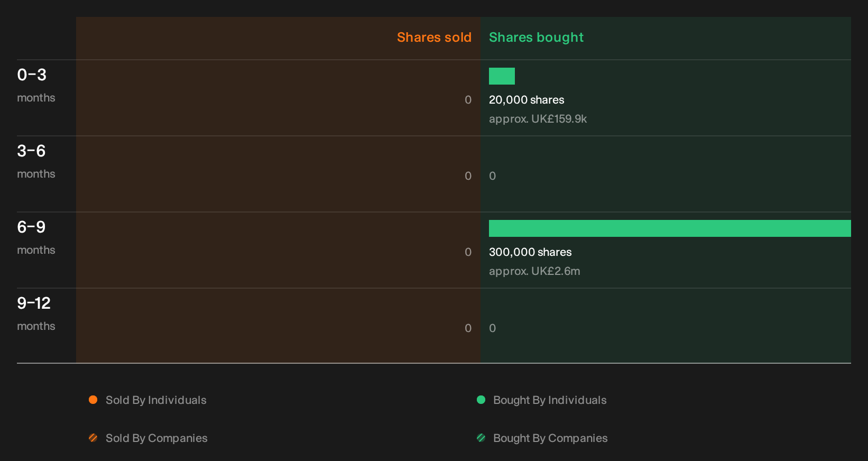Click the 0-3 months row label
This screenshot has width=868, height=461.
[x=36, y=85]
